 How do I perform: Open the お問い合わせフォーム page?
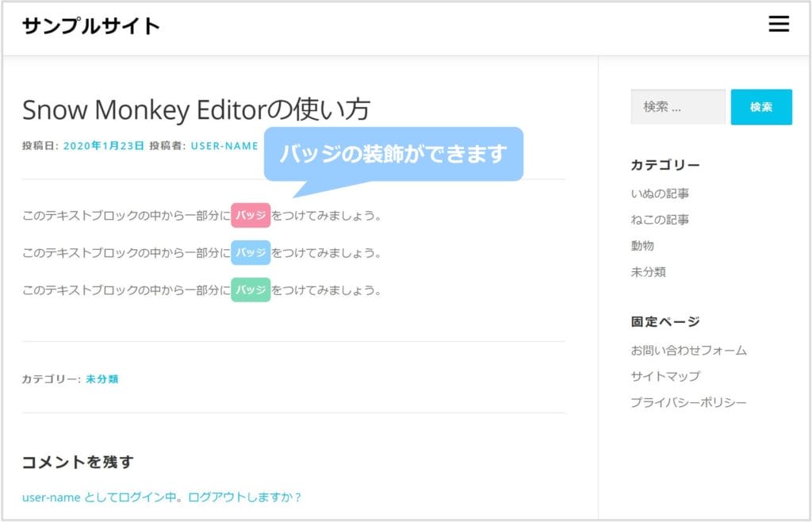(689, 351)
